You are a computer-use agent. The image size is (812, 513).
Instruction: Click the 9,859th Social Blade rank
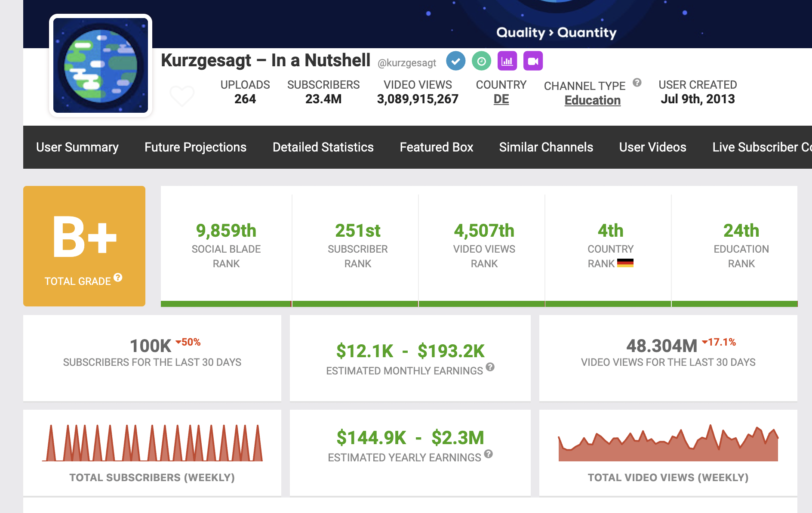[x=226, y=231]
